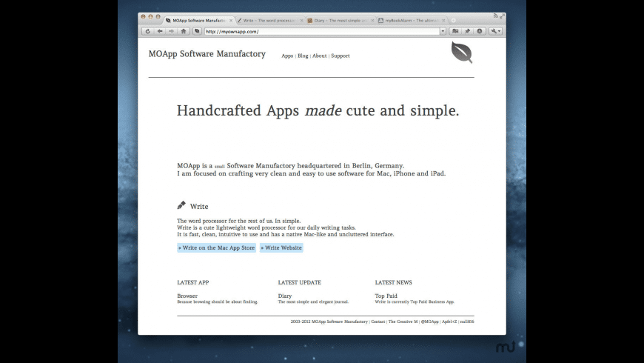The width and height of the screenshot is (644, 363).
Task: Open the wrench settings menu
Action: tap(495, 31)
